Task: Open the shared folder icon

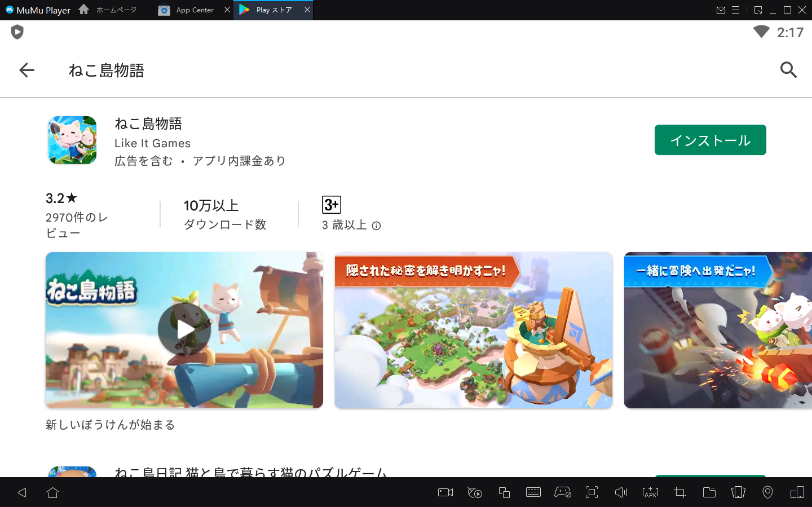Action: click(709, 493)
